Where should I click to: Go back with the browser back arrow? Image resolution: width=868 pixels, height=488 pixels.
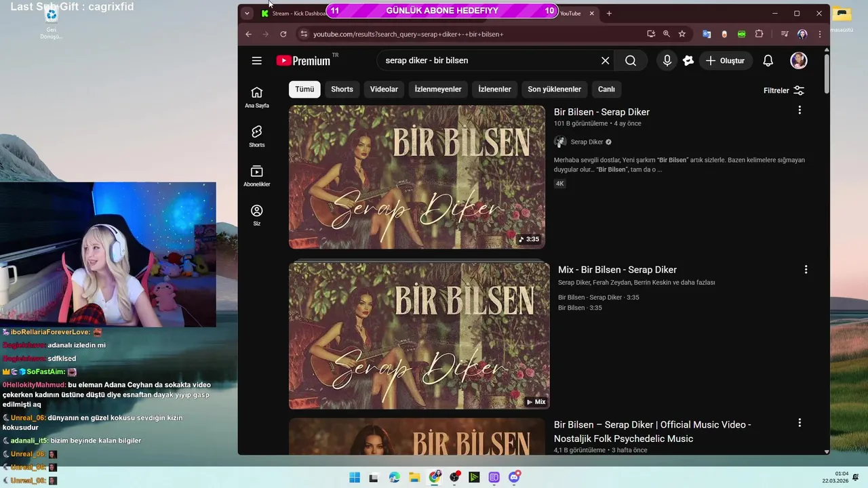click(248, 34)
